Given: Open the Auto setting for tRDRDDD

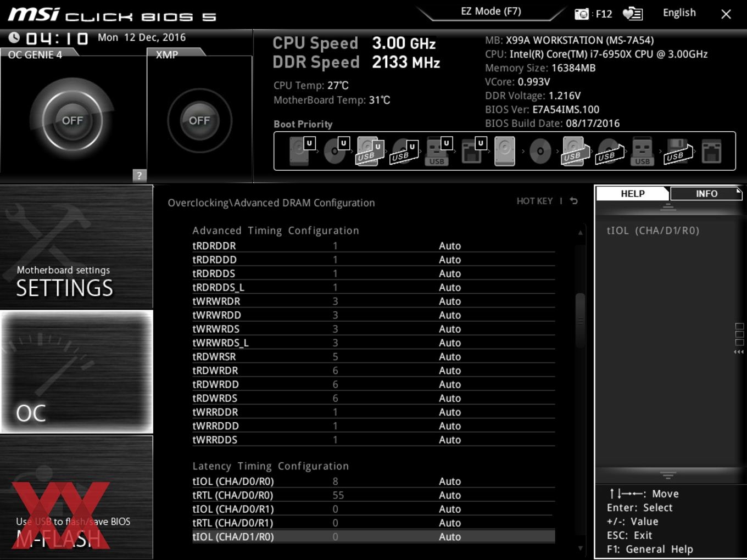Looking at the screenshot, I should (x=450, y=260).
